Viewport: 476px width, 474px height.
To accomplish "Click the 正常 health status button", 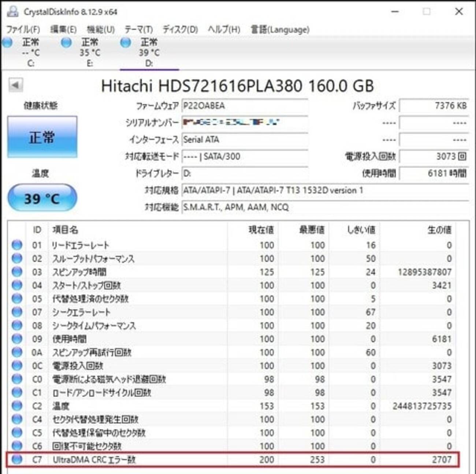I will pyautogui.click(x=42, y=137).
